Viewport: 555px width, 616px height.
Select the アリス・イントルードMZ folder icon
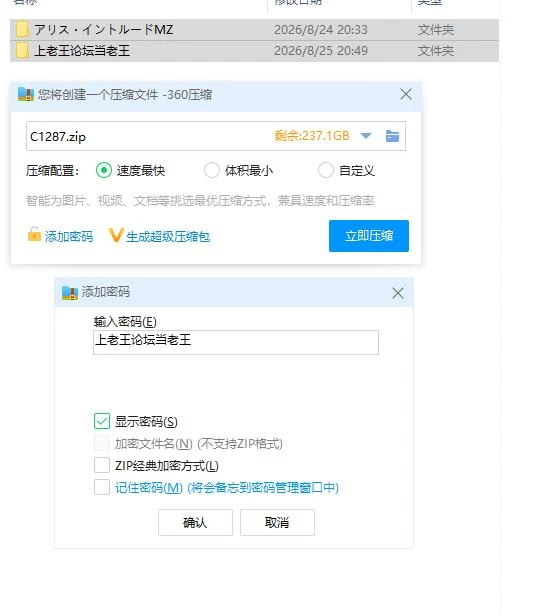(x=22, y=30)
